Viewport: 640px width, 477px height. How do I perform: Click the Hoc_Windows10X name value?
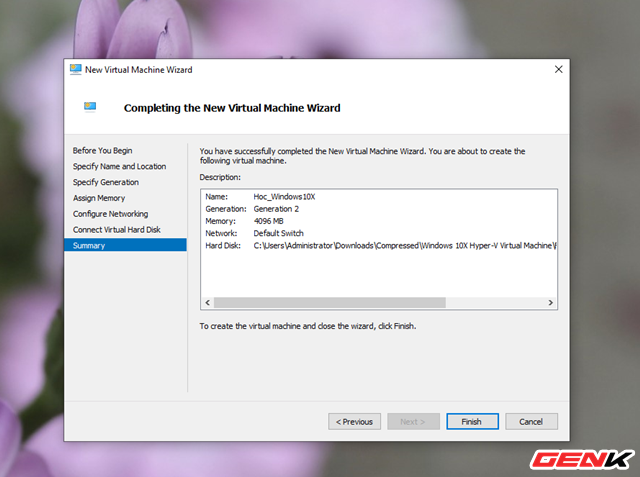click(284, 197)
